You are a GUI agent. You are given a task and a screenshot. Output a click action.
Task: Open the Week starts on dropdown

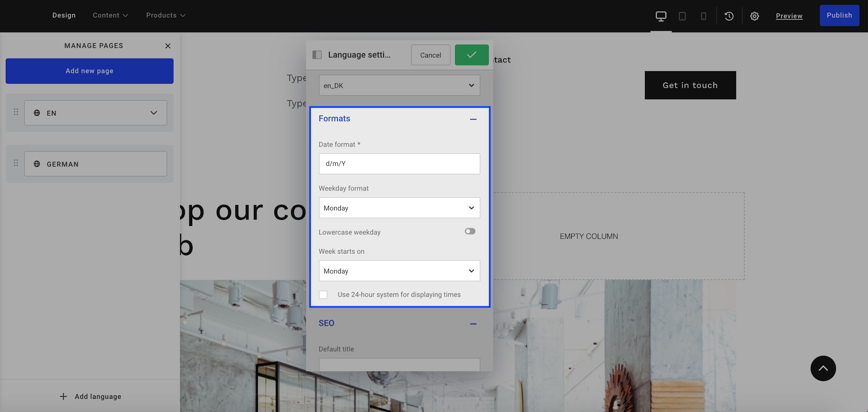click(399, 271)
